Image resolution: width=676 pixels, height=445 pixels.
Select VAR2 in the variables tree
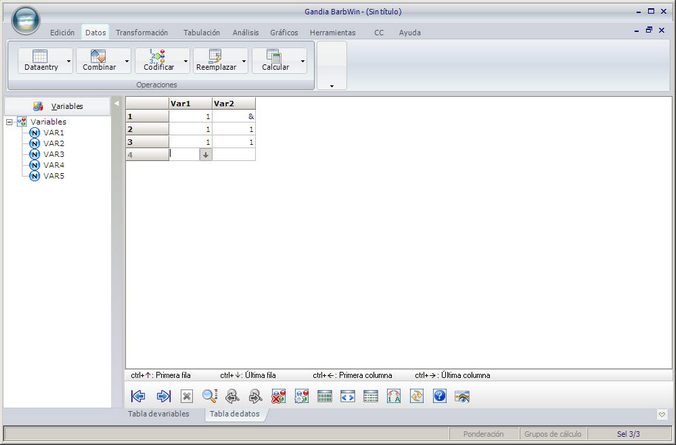pos(53,144)
